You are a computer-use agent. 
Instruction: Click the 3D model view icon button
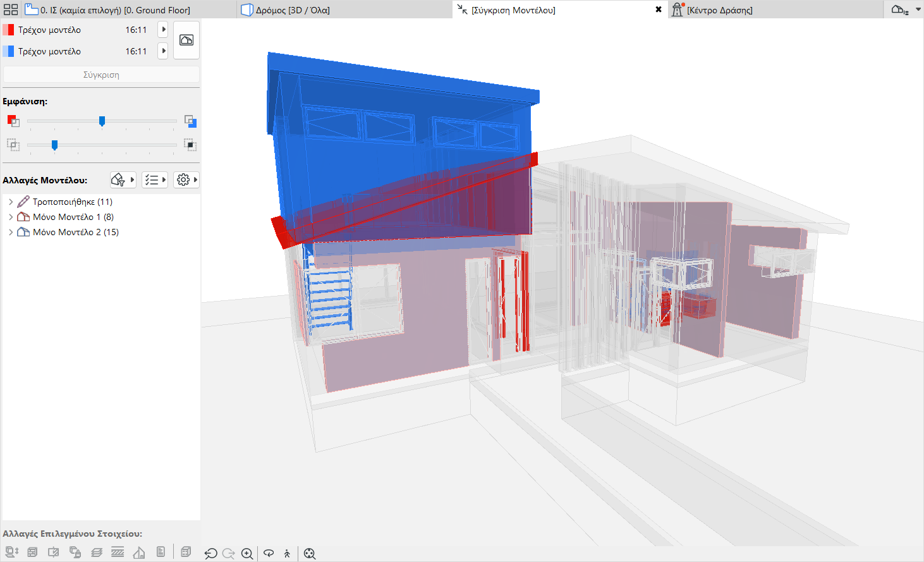tap(186, 40)
